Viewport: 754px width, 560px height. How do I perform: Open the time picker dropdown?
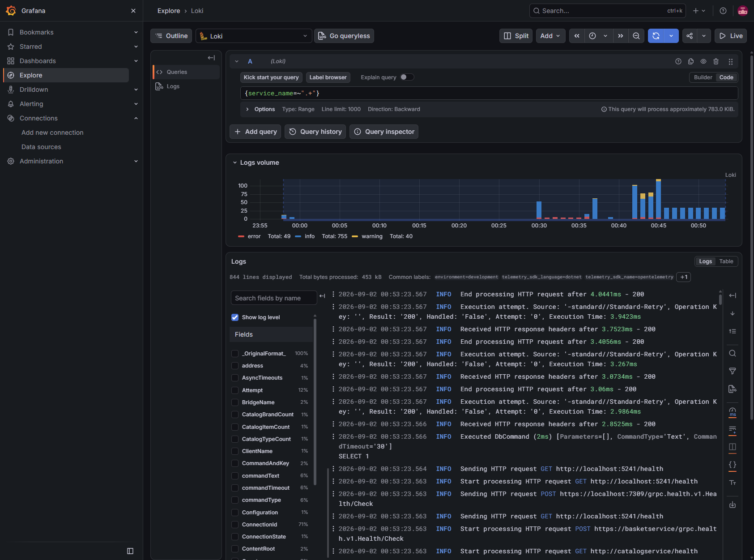pos(598,36)
